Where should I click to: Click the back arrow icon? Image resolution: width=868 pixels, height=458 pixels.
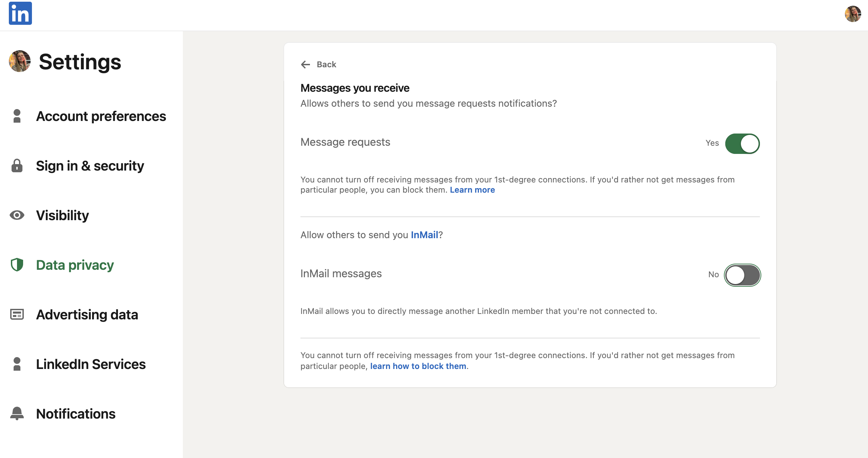click(x=306, y=65)
